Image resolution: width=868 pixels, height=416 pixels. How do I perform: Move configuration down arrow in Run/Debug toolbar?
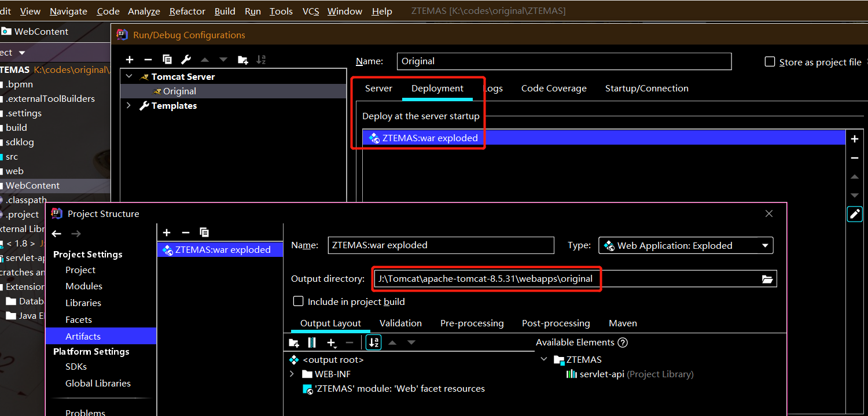[x=223, y=60]
